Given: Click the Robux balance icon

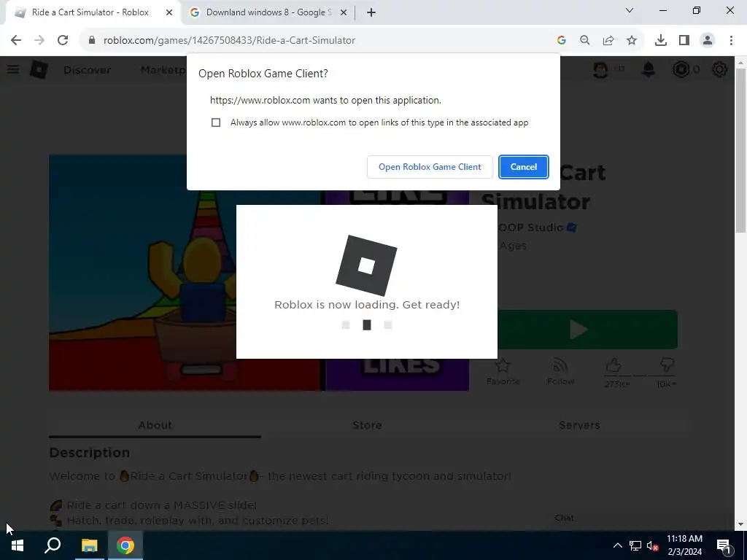Looking at the screenshot, I should coord(681,69).
